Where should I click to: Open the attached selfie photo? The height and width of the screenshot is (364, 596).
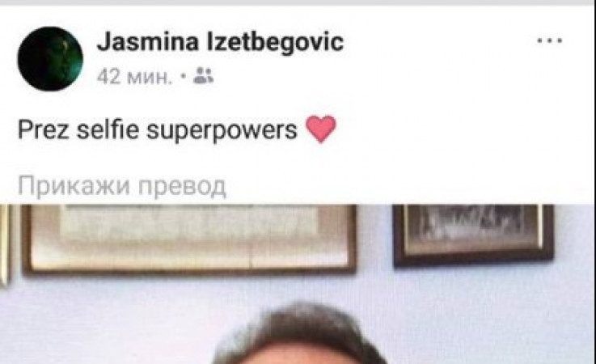pyautogui.click(x=298, y=284)
